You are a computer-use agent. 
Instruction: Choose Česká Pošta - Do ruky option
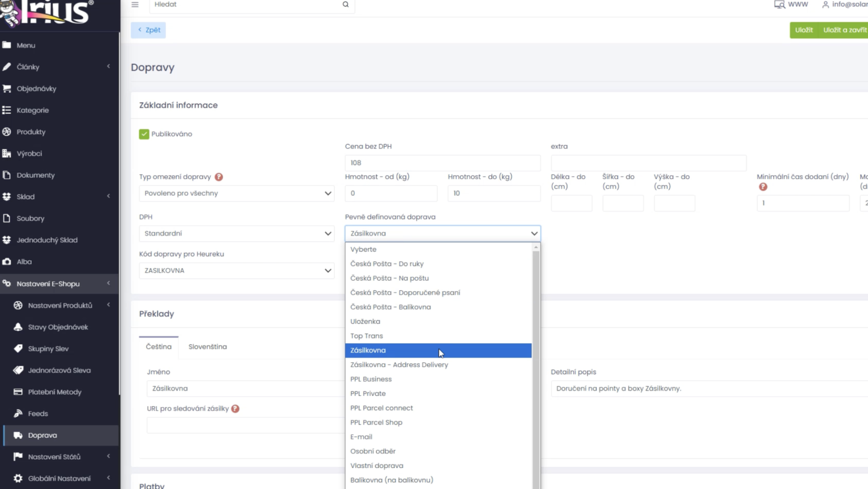click(x=438, y=264)
